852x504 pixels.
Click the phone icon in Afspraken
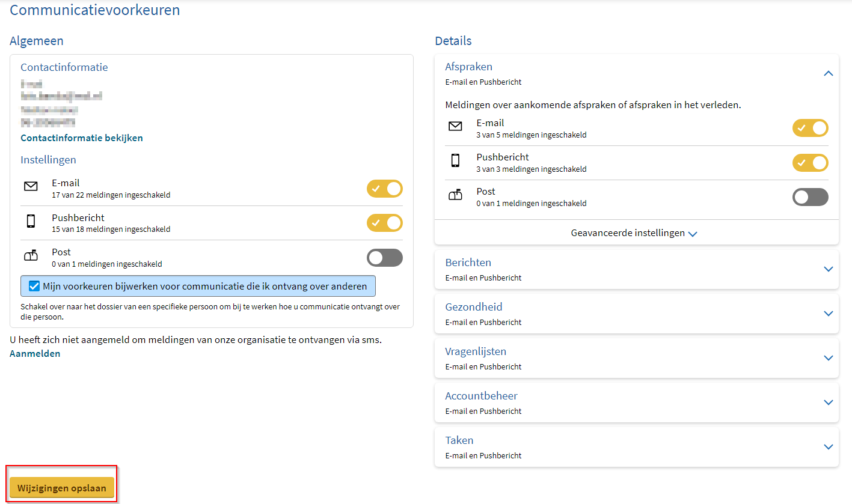(x=455, y=161)
